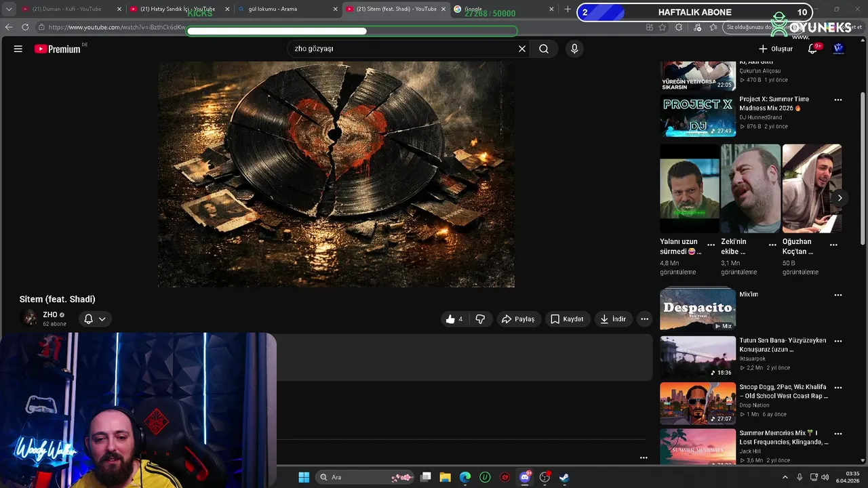Start voice search with microphone

pos(574,49)
